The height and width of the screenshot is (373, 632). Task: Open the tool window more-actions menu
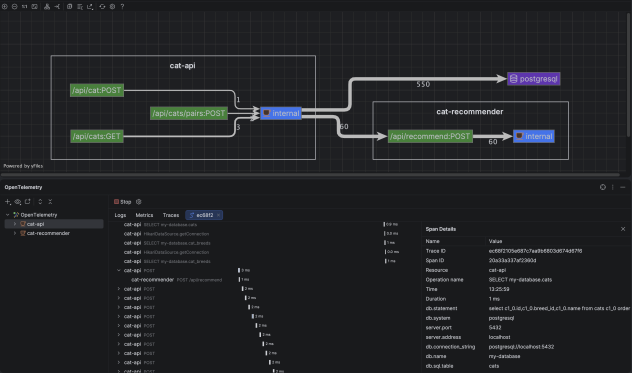(x=613, y=187)
